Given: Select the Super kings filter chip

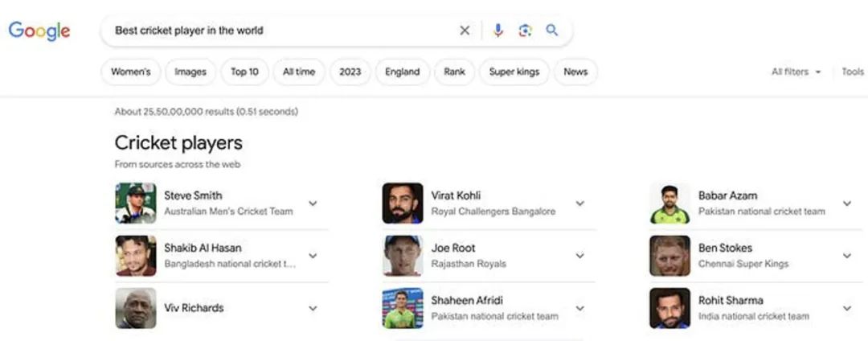Looking at the screenshot, I should (x=514, y=72).
